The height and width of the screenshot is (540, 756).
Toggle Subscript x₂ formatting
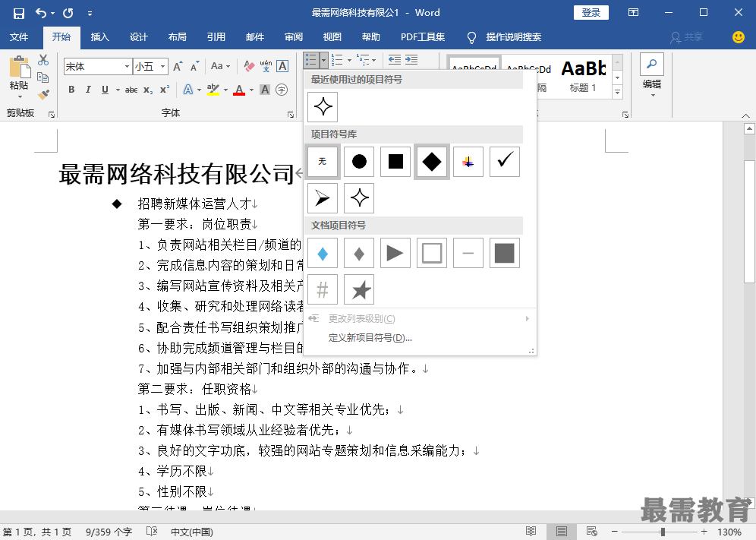[x=147, y=90]
